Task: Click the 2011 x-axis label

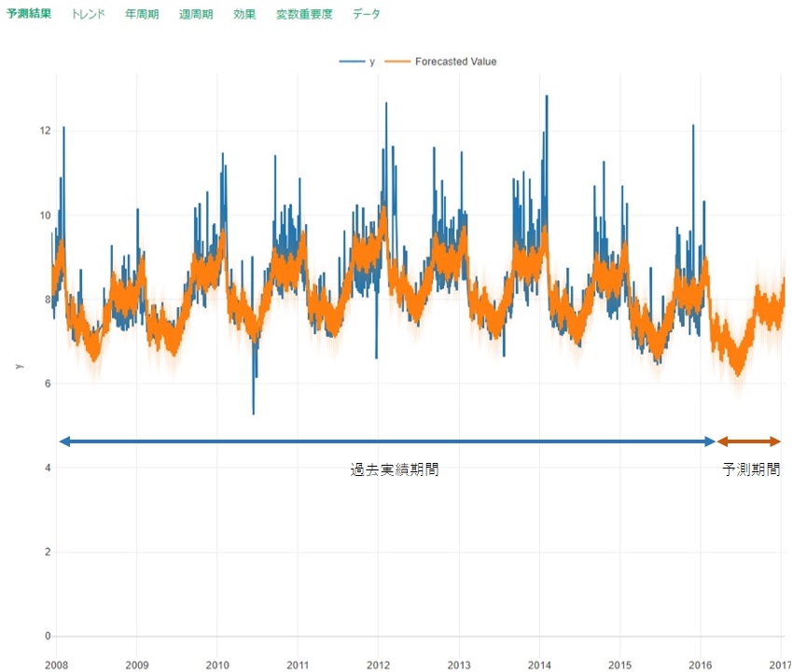Action: point(298,665)
